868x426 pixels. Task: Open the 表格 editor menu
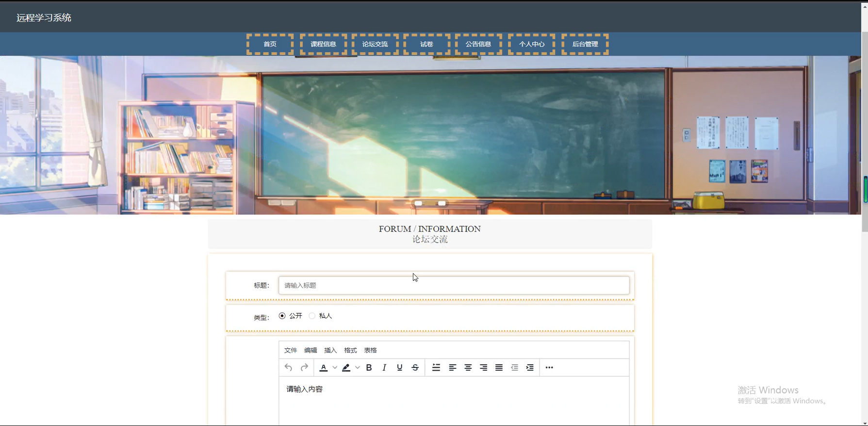point(370,350)
